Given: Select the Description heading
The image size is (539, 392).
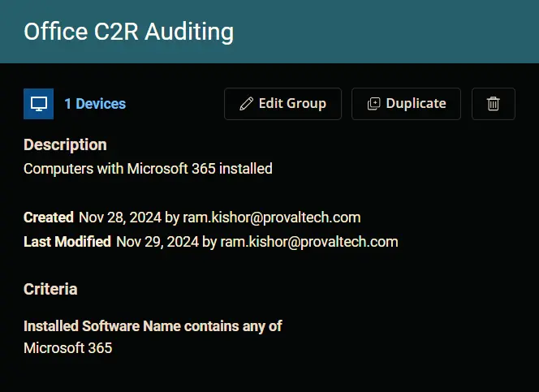Looking at the screenshot, I should [x=65, y=144].
